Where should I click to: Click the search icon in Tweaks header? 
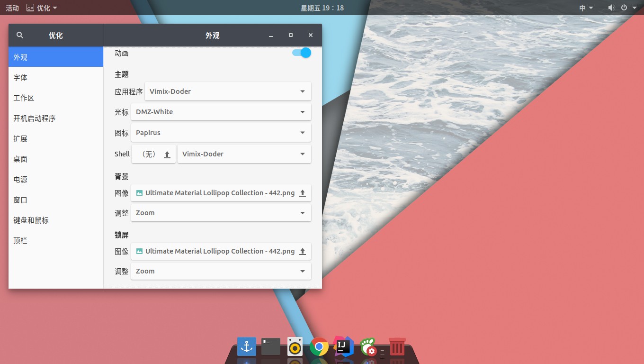(20, 35)
